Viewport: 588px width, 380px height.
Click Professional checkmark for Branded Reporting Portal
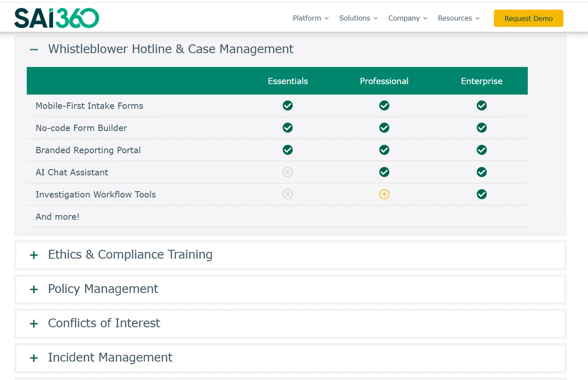(384, 150)
